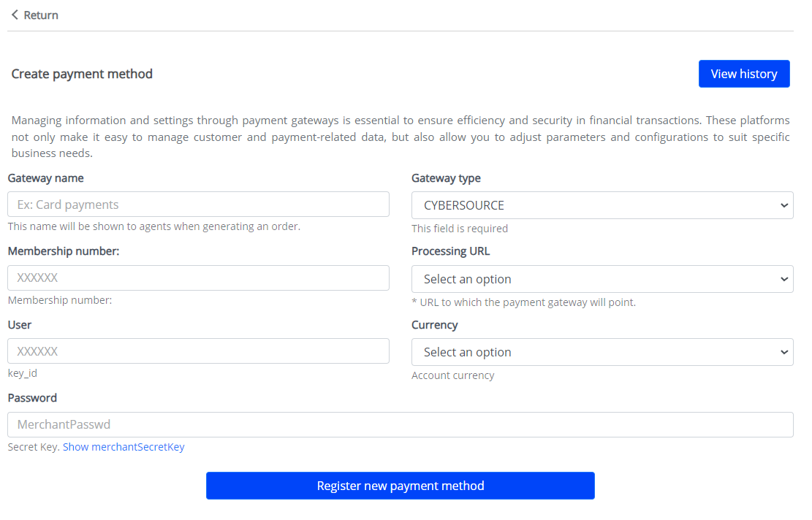
Task: Click the Gateway type label
Action: 446,178
